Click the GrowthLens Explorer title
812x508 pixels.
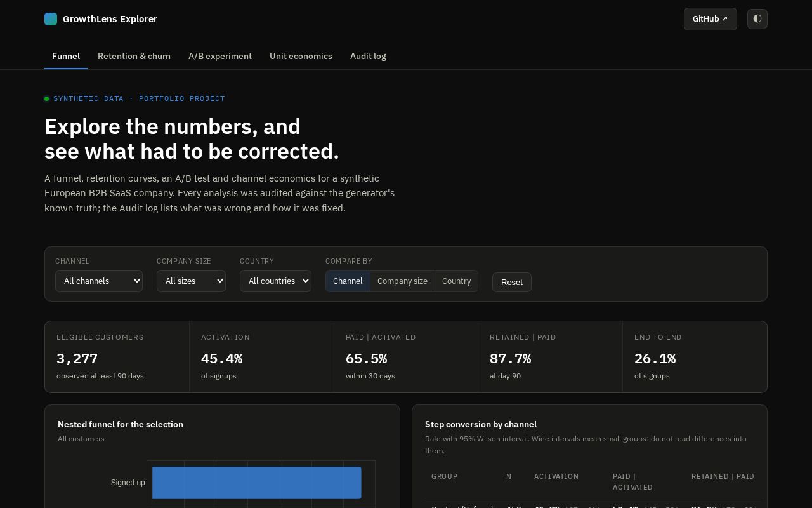pos(110,19)
